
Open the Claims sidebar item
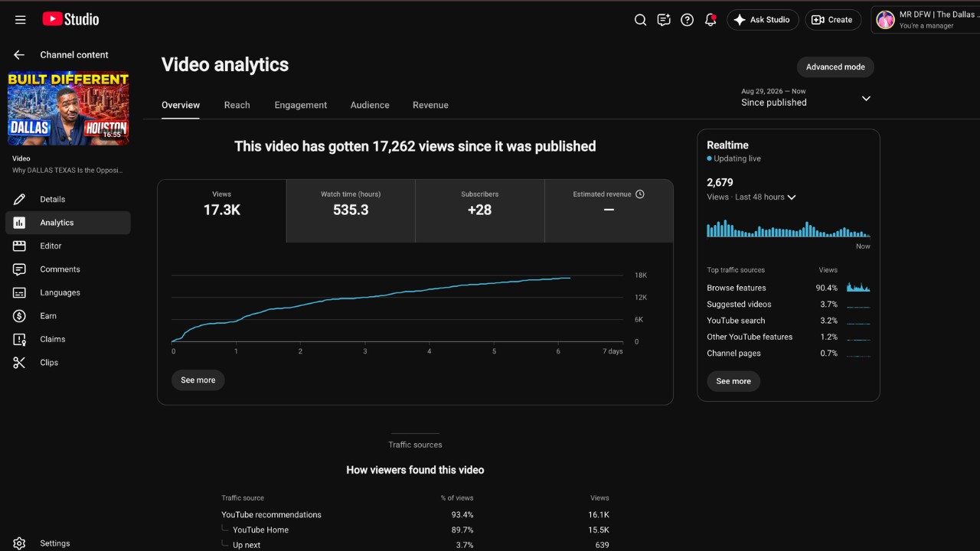[x=68, y=339]
